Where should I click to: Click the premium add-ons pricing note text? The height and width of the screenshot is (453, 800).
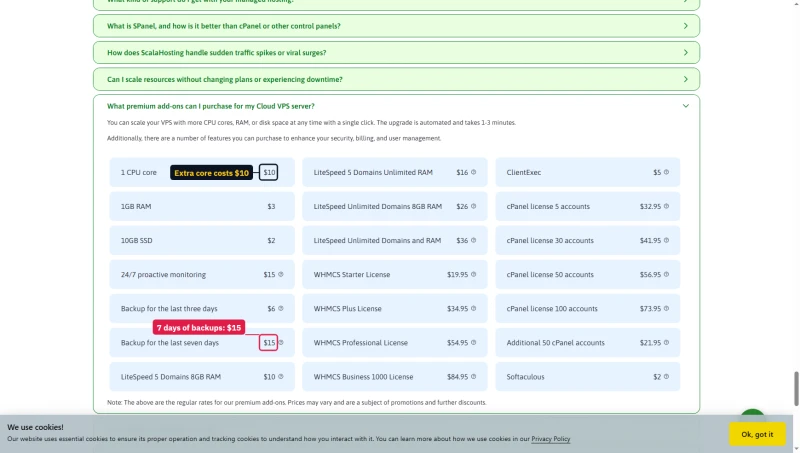coord(296,402)
